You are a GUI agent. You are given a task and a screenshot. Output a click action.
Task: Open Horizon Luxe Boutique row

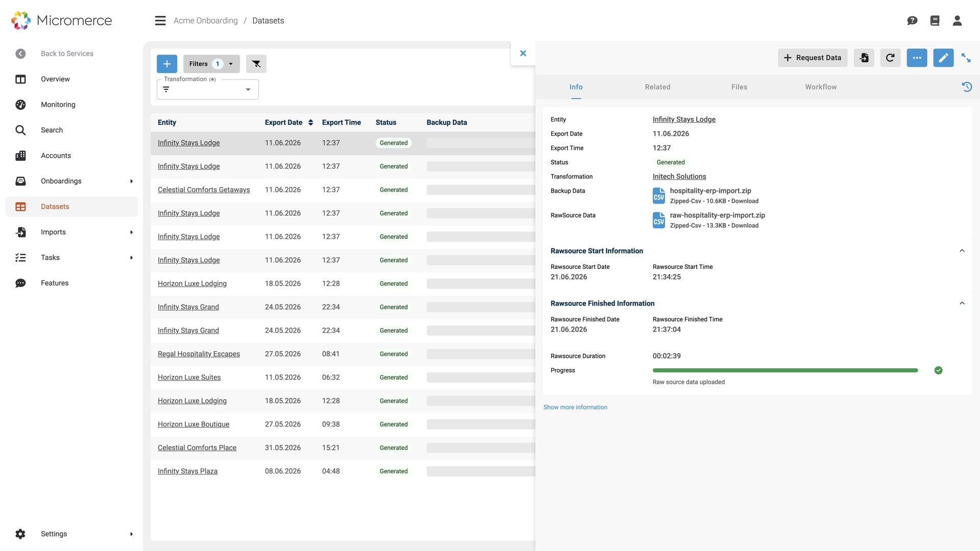pos(193,424)
